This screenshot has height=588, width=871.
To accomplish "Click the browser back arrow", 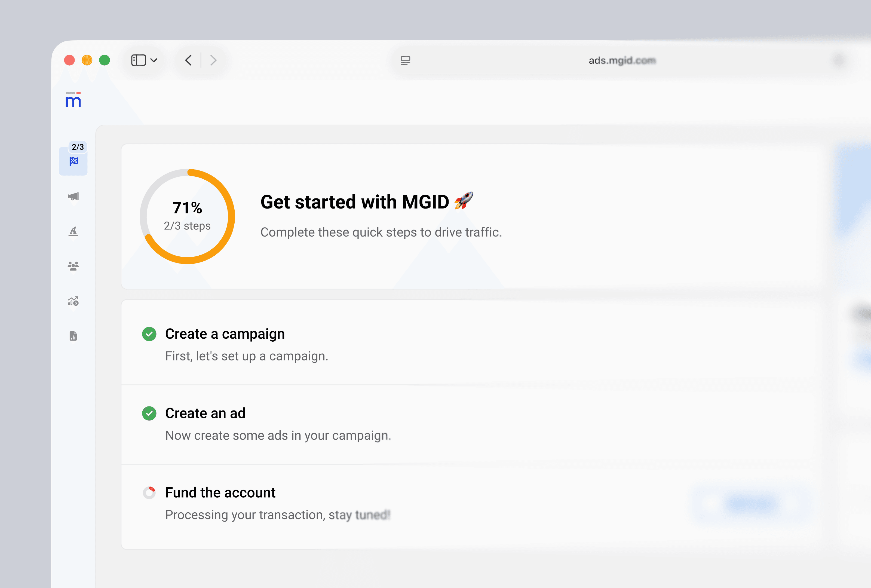I will pyautogui.click(x=189, y=60).
